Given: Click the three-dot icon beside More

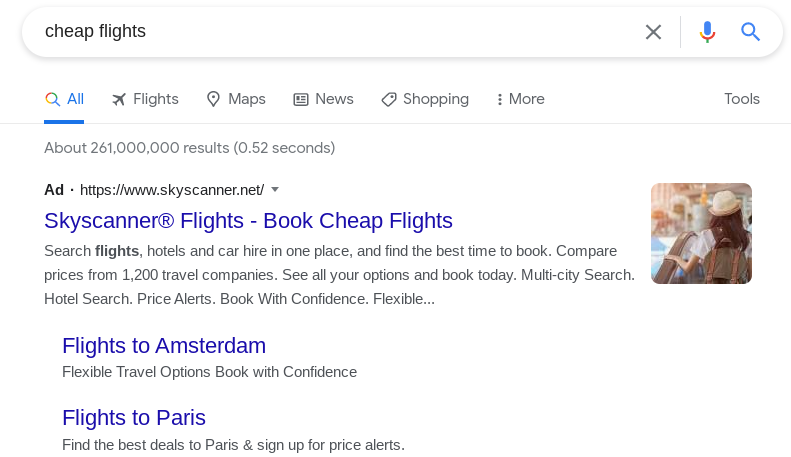Looking at the screenshot, I should coord(499,99).
